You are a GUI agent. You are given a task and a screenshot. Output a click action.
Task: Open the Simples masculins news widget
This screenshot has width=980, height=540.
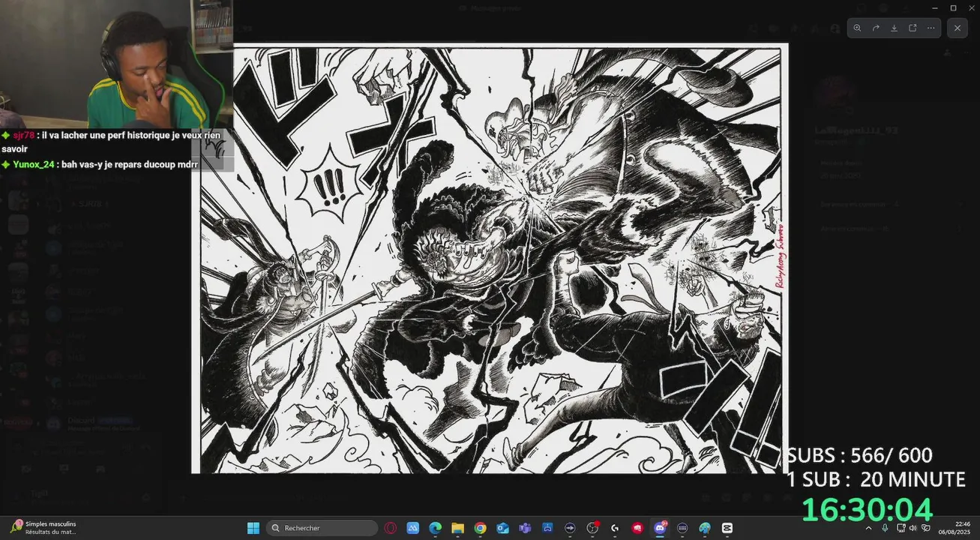(x=43, y=528)
